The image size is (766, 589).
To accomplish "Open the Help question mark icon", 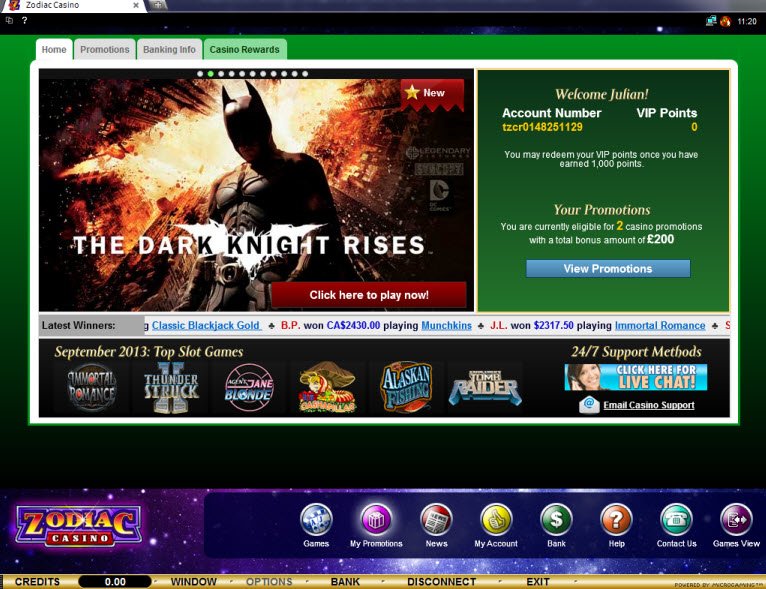I will click(616, 520).
